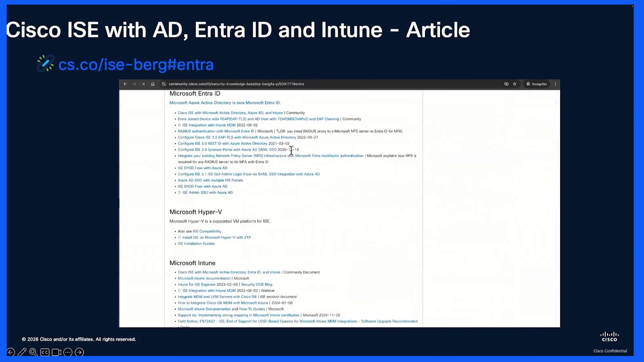644x362 pixels.
Task: Open the magnifier zoom tool
Action: click(33, 352)
